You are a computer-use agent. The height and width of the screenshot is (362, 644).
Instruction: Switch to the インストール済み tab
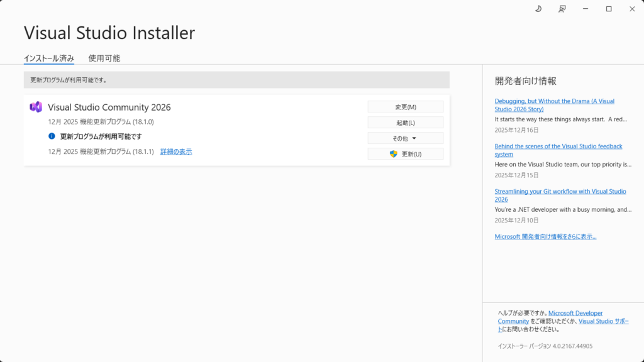coord(49,58)
